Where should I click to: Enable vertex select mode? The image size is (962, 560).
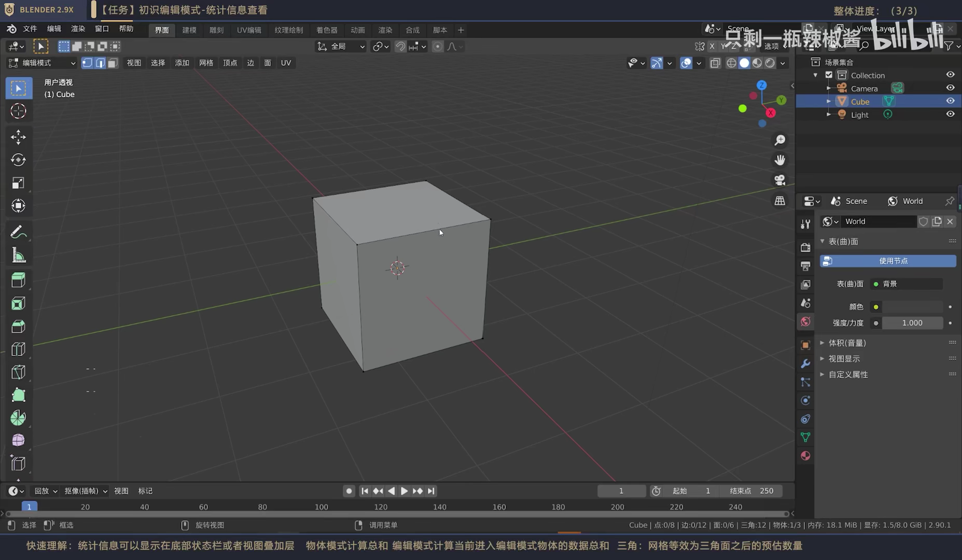point(87,63)
